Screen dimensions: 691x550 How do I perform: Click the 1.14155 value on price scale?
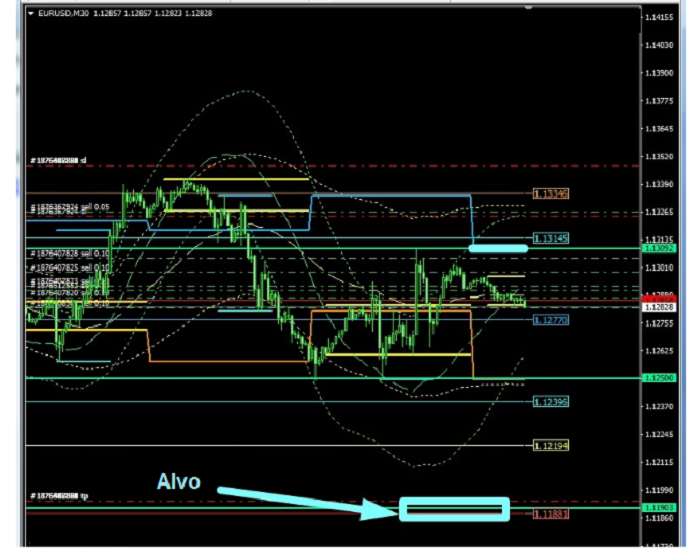[x=657, y=18]
